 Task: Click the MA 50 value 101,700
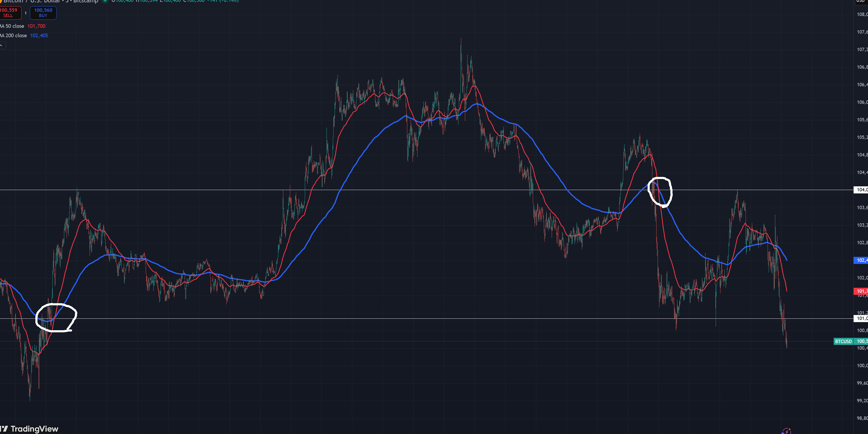click(x=36, y=26)
